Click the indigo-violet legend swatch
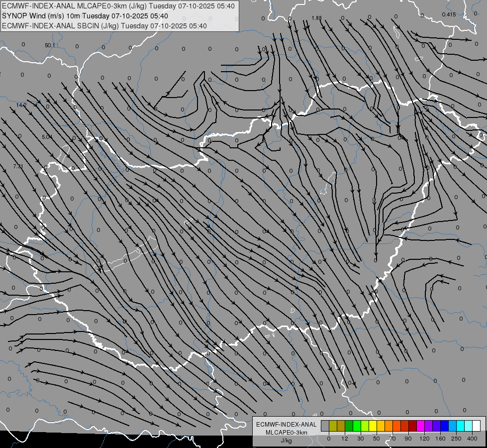 pos(436,426)
